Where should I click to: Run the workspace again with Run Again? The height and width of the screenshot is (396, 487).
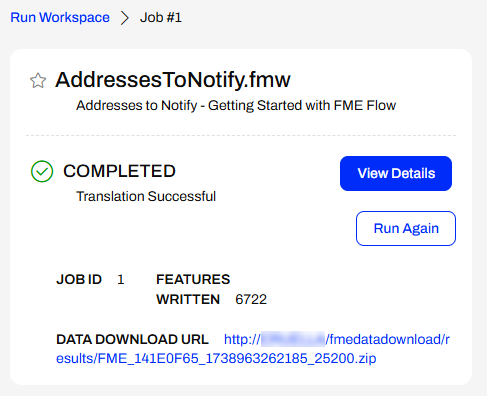pos(406,228)
